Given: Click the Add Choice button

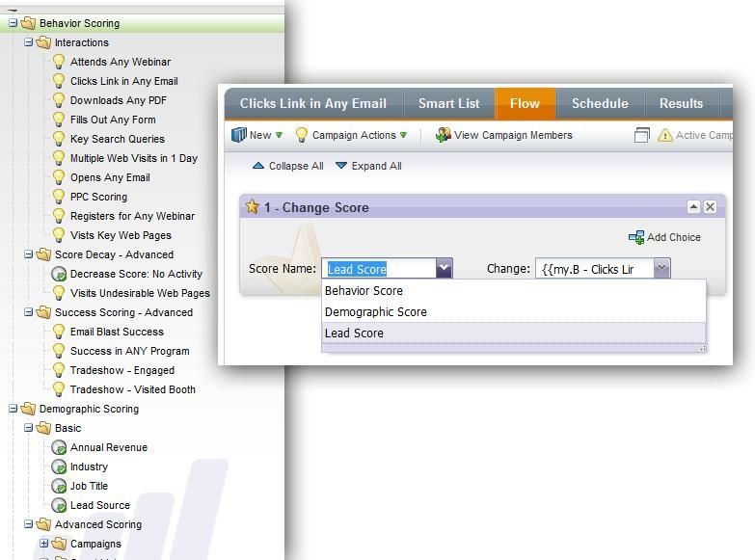Looking at the screenshot, I should pos(665,237).
